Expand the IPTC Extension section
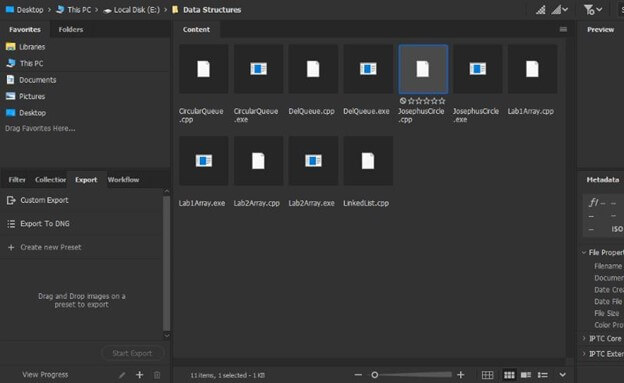 [x=584, y=354]
